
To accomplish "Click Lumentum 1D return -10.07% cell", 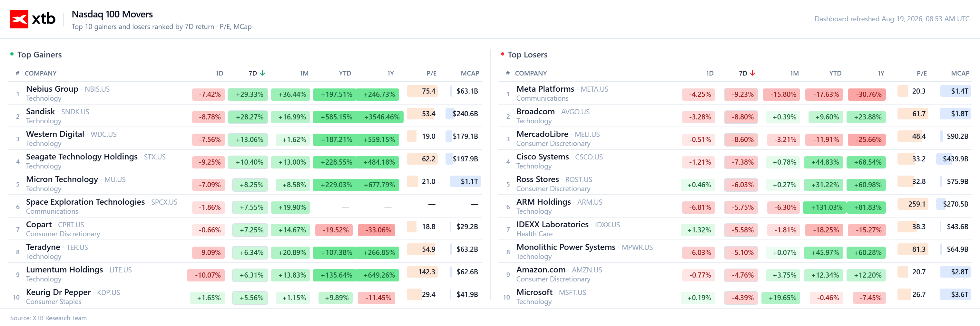I will 206,275.
